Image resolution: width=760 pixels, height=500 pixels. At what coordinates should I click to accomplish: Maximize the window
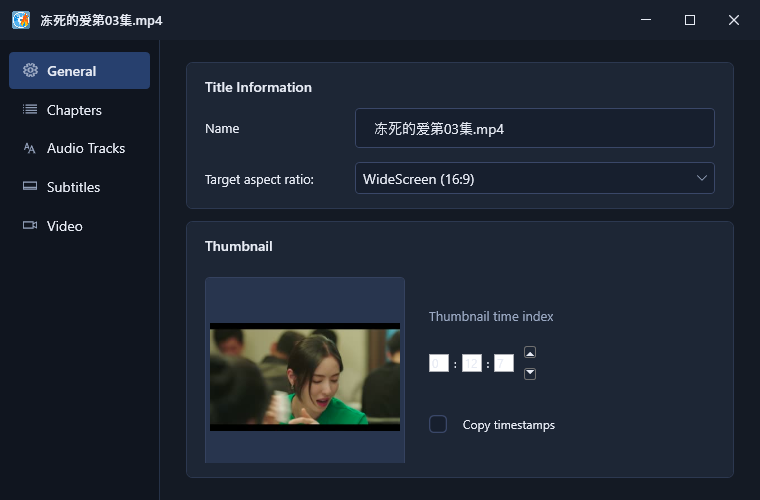coord(690,20)
